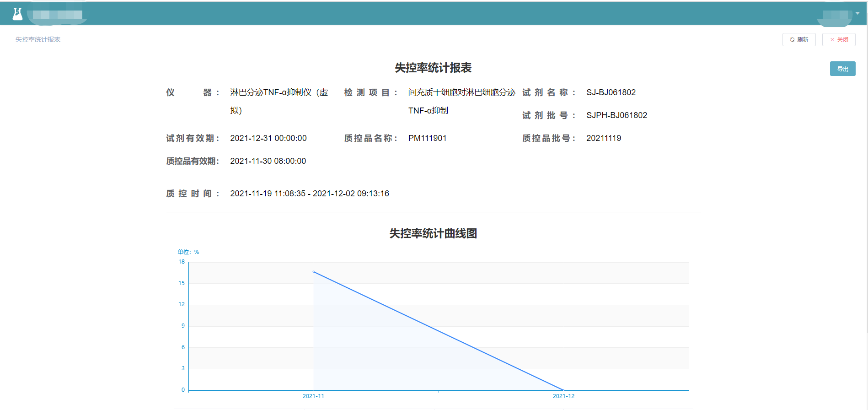Image resolution: width=868 pixels, height=410 pixels.
Task: Click the 2021-12 data point on chart
Action: click(x=563, y=390)
